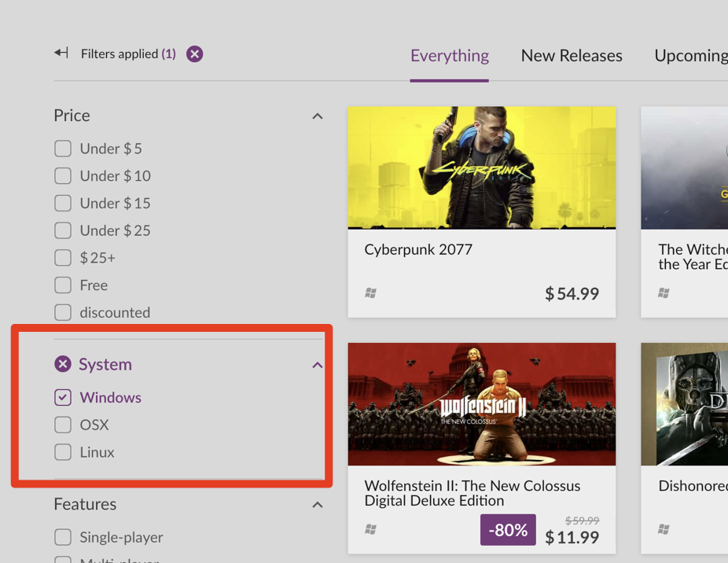Click Windows icon on The Witcher card

[664, 293]
